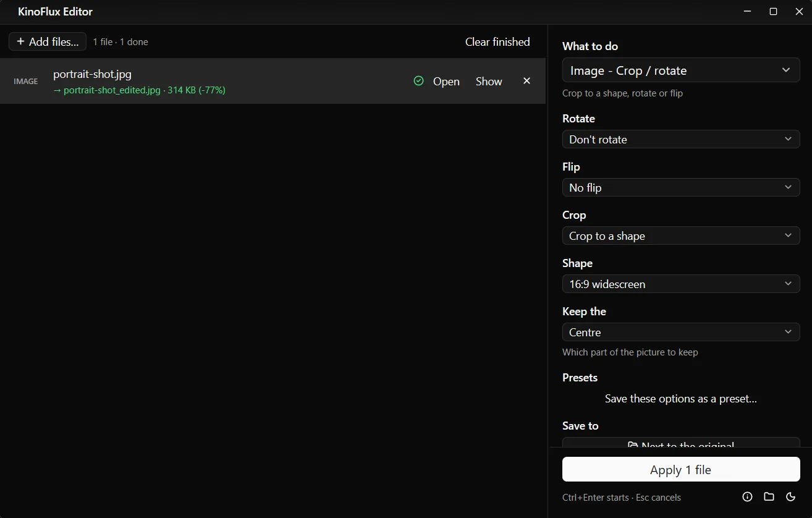Open the output folder icon
Screen dimensions: 812x518
coord(769,497)
